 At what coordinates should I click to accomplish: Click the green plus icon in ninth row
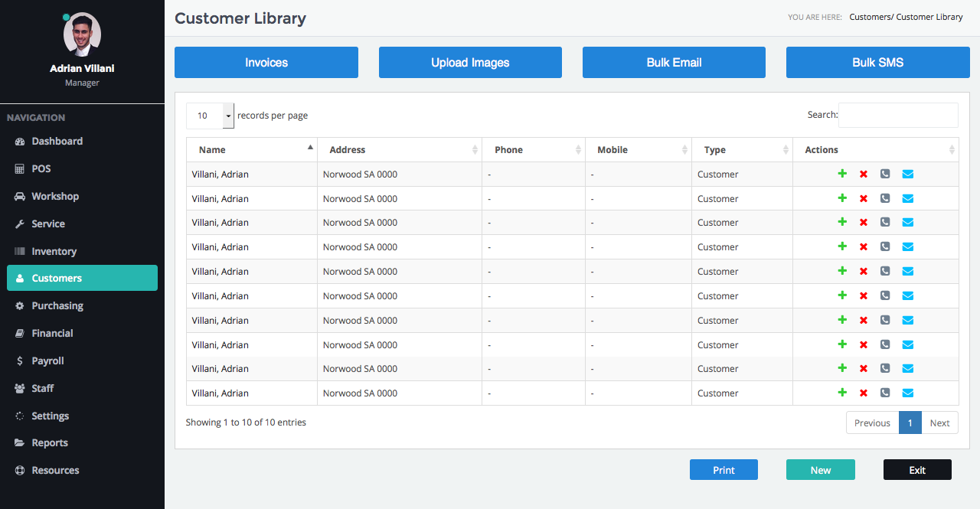click(x=842, y=368)
